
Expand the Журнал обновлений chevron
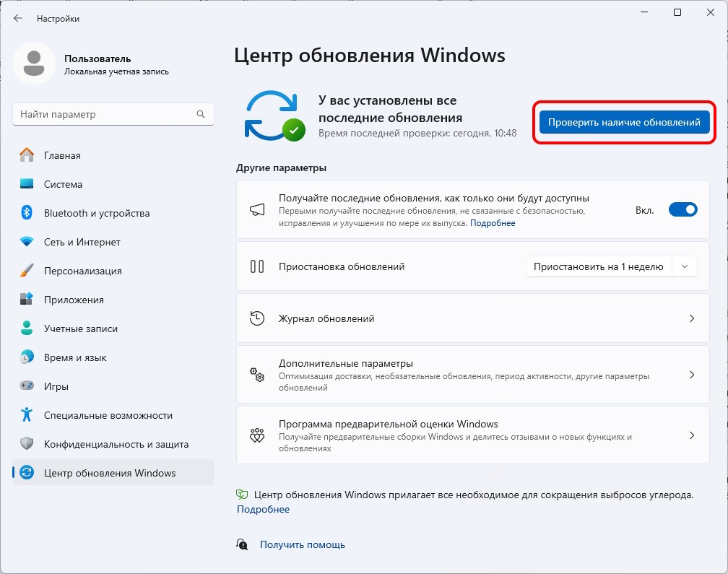pyautogui.click(x=691, y=318)
